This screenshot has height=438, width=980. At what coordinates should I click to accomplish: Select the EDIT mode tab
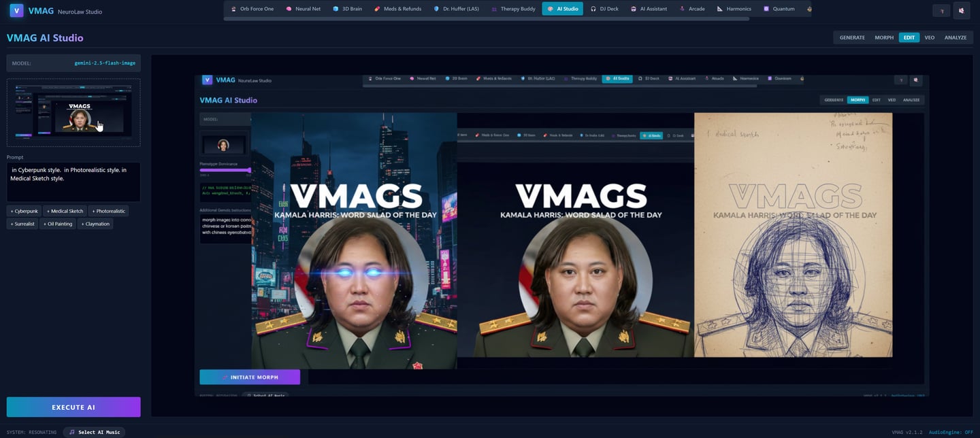tap(909, 37)
